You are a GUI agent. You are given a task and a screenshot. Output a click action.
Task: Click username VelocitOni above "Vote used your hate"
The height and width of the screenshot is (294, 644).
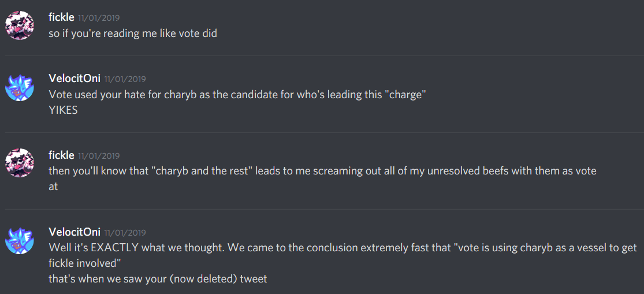pyautogui.click(x=75, y=79)
